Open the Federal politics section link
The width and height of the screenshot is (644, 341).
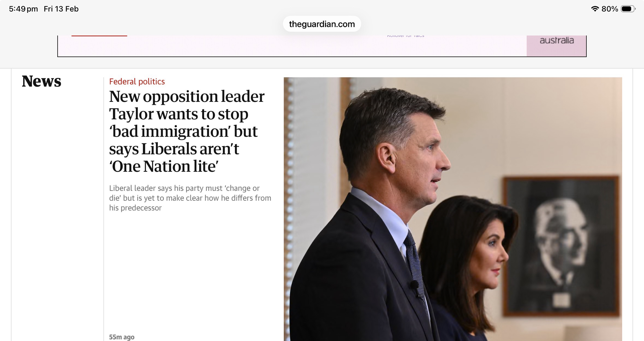[x=137, y=82]
